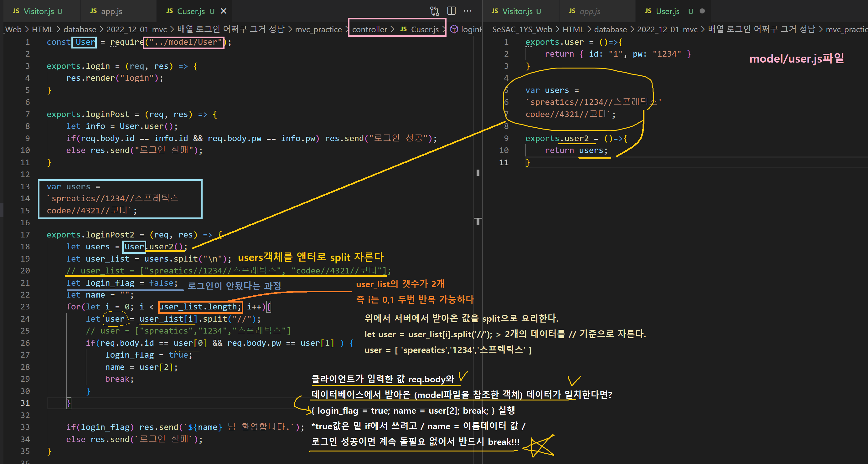This screenshot has width=868, height=464.
Task: Select the User.js tab in right group
Action: (x=667, y=11)
